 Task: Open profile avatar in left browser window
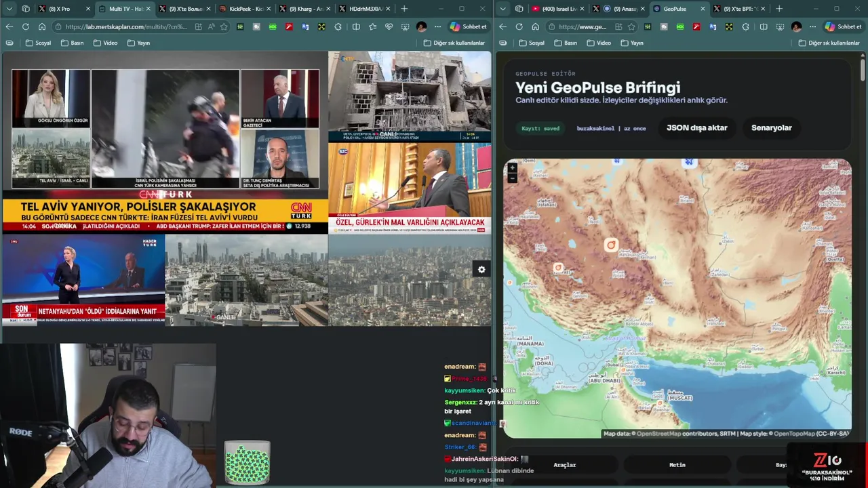coord(421,26)
